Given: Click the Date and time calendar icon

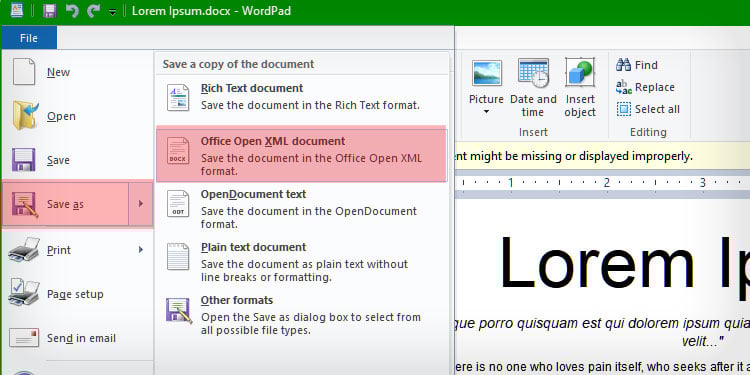Looking at the screenshot, I should [533, 73].
